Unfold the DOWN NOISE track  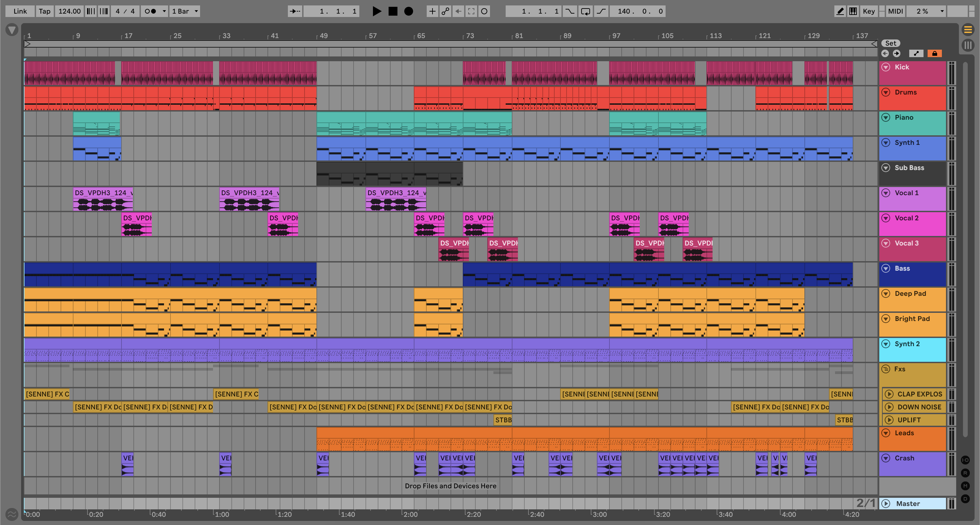pos(889,407)
